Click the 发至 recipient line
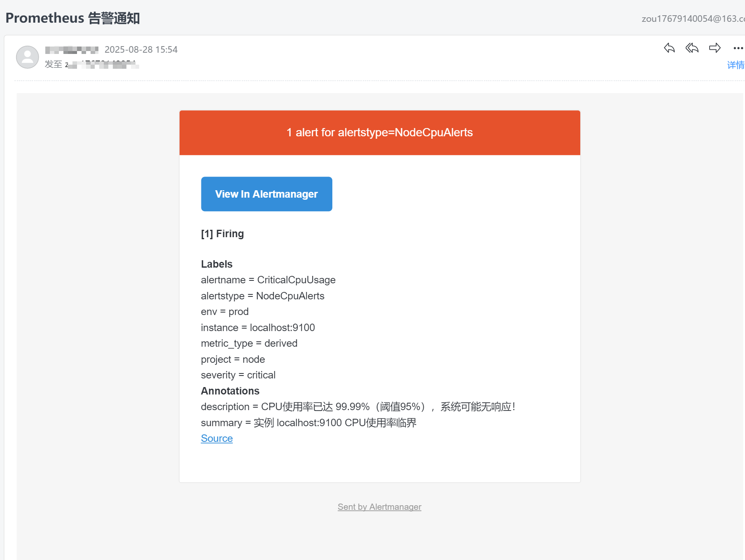 pyautogui.click(x=91, y=64)
